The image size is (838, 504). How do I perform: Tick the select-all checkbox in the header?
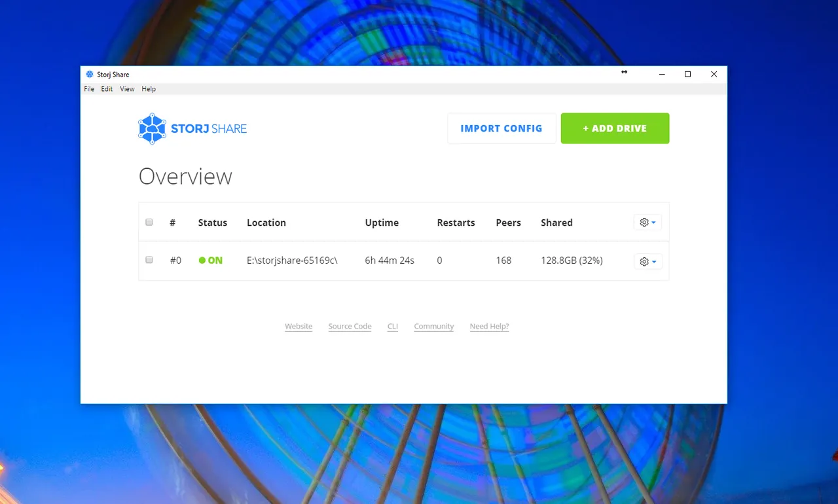pyautogui.click(x=149, y=222)
